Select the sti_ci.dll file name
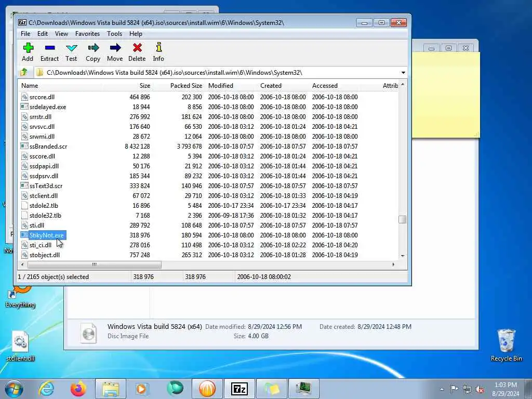The height and width of the screenshot is (399, 532). pyautogui.click(x=41, y=245)
